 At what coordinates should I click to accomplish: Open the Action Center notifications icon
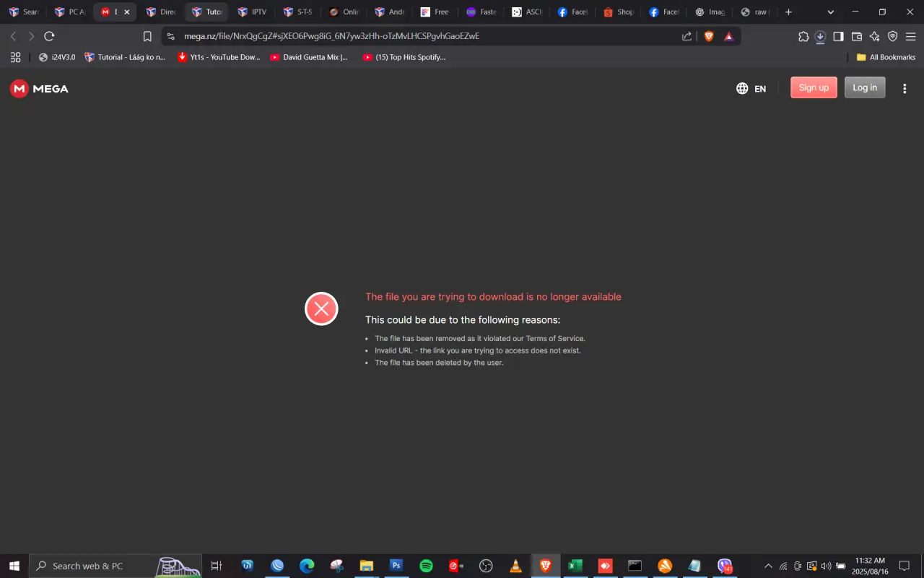pos(904,566)
